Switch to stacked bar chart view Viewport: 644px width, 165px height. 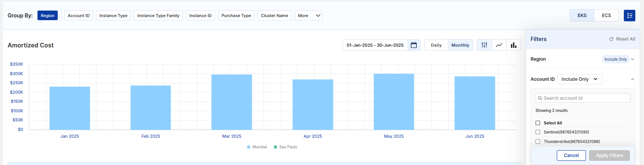[x=484, y=45]
